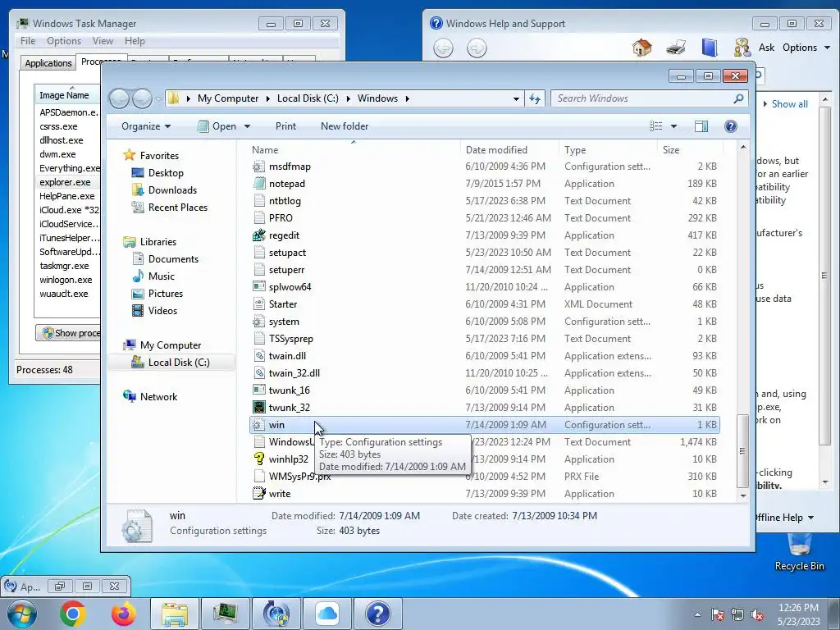Open Documents library in sidebar
840x630 pixels.
point(173,259)
